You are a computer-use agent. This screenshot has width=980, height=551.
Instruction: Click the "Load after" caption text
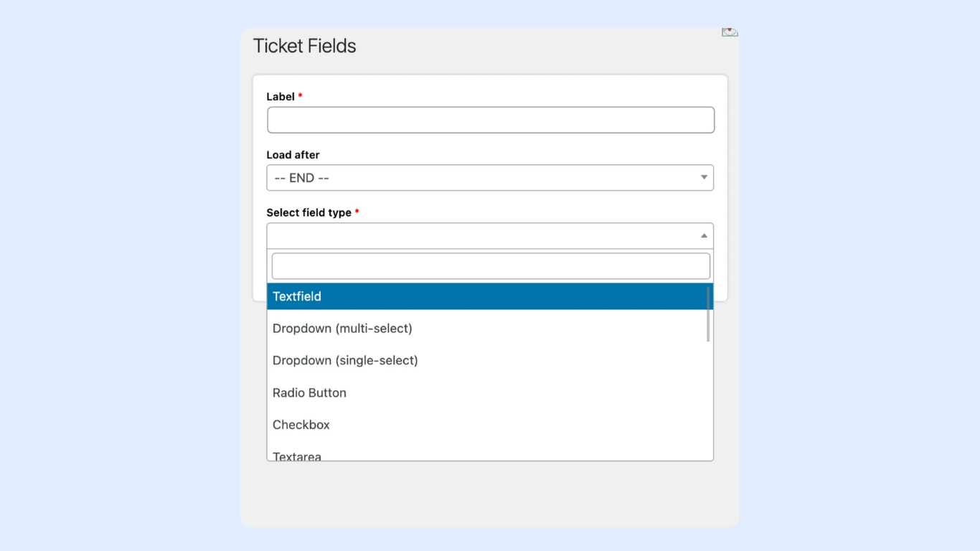pos(293,155)
